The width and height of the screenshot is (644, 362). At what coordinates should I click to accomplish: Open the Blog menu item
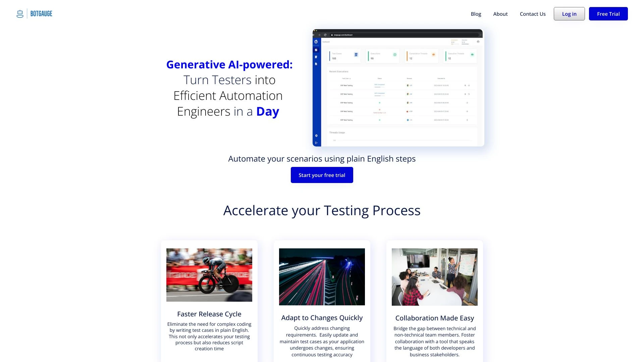[x=476, y=14]
